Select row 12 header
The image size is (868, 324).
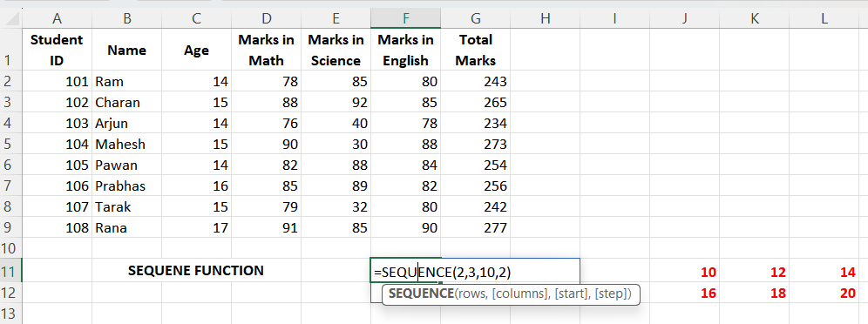11,293
